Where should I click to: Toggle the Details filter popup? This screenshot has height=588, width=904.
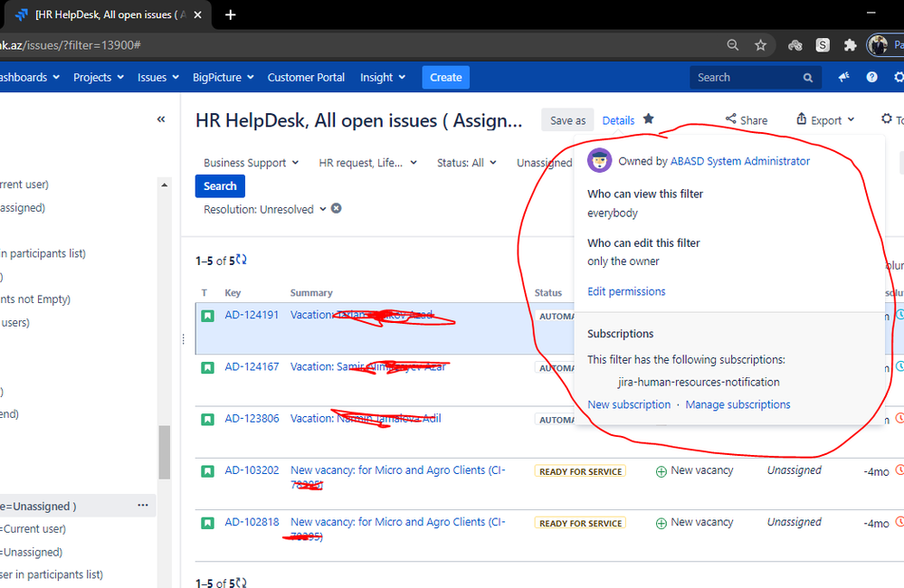coord(618,120)
